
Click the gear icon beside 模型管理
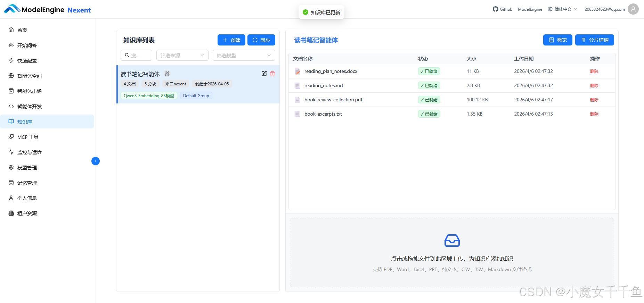pos(11,167)
